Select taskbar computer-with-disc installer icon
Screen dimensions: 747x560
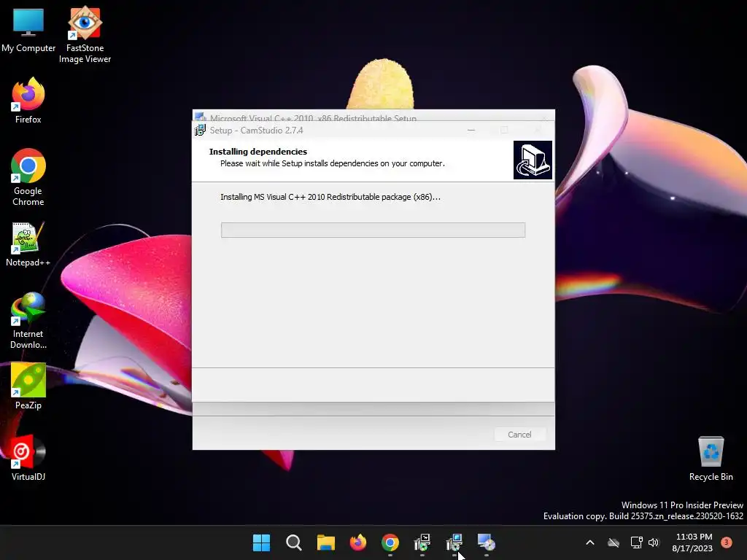[x=487, y=542]
